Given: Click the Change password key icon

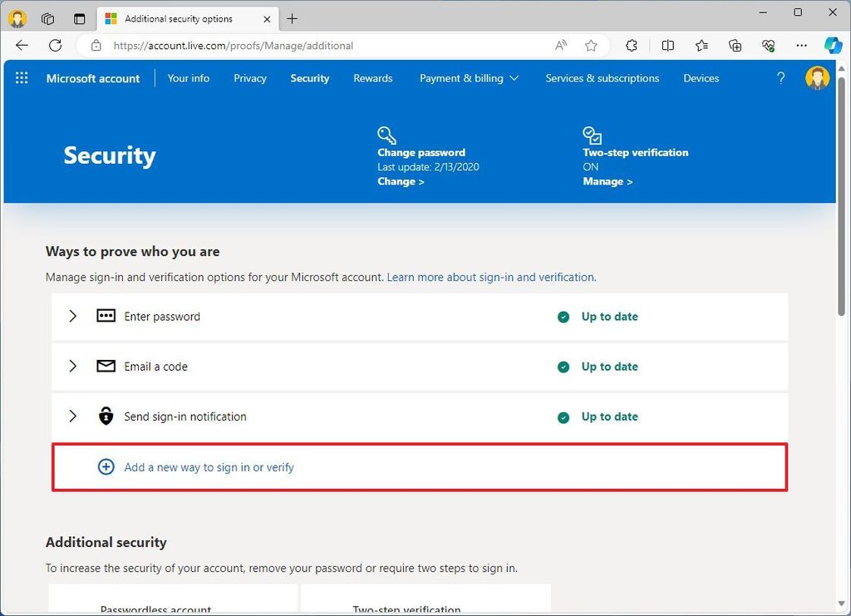Looking at the screenshot, I should coord(386,135).
